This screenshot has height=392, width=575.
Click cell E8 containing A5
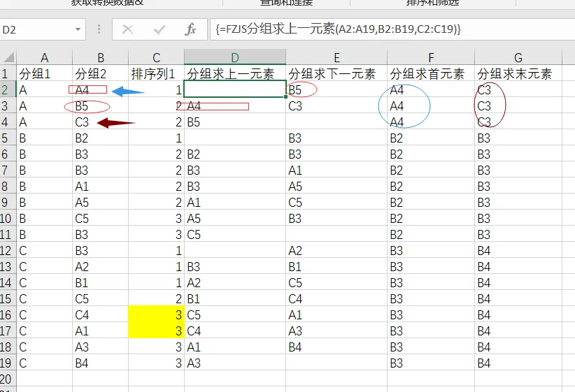(336, 187)
